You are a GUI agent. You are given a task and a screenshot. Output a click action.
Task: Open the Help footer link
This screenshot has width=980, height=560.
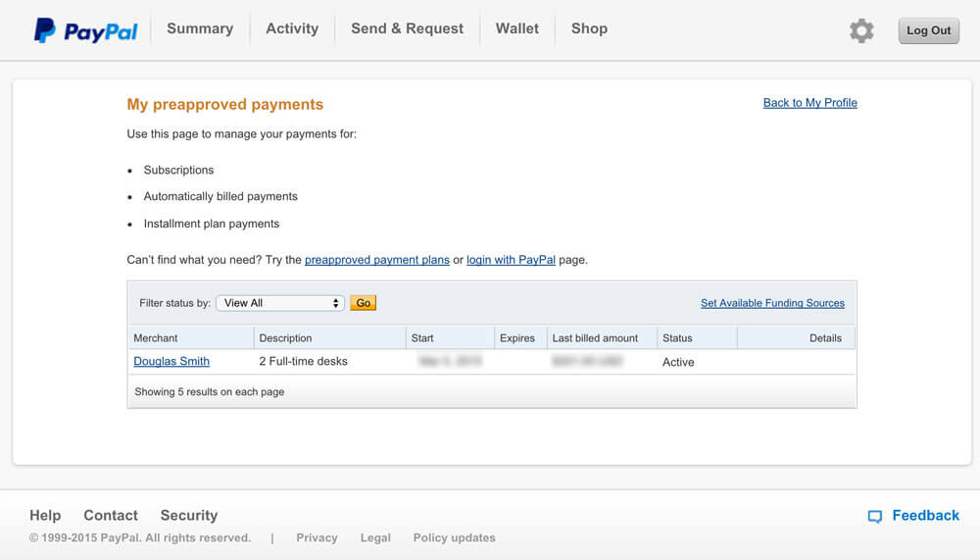tap(45, 516)
